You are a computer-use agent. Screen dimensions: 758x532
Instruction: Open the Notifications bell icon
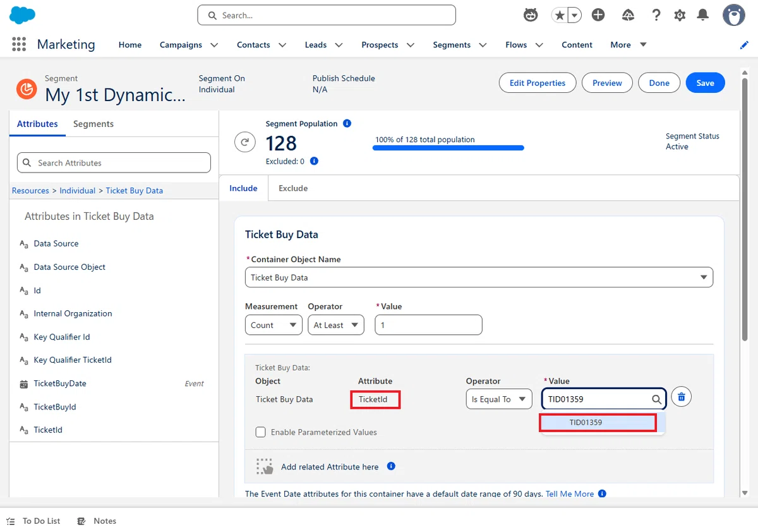(x=702, y=15)
